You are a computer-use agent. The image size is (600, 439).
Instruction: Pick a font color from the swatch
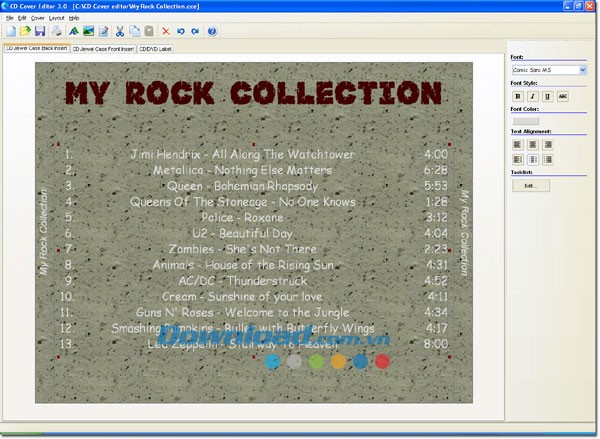pyautogui.click(x=525, y=121)
